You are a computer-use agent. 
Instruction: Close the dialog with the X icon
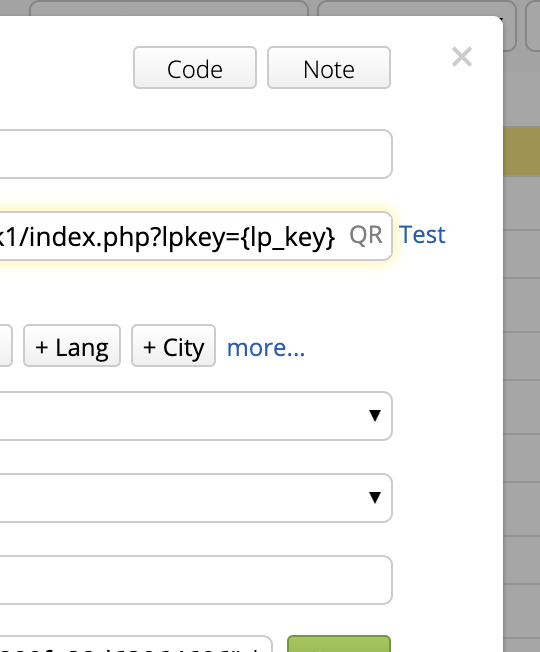[462, 57]
